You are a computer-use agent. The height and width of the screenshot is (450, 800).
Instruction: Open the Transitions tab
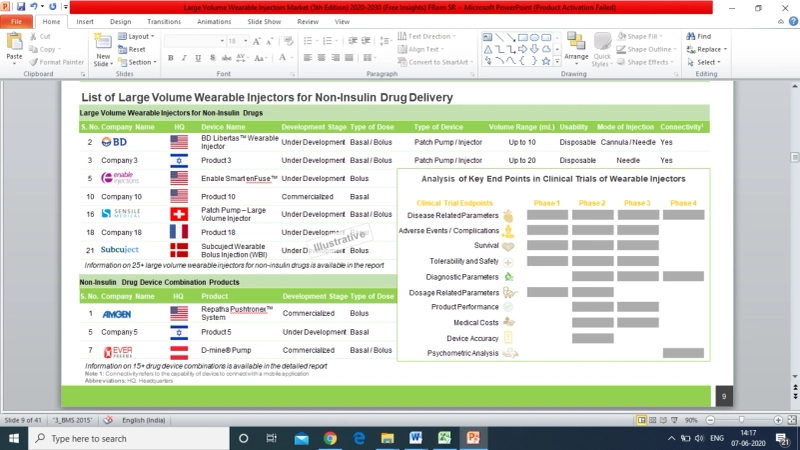click(x=164, y=21)
